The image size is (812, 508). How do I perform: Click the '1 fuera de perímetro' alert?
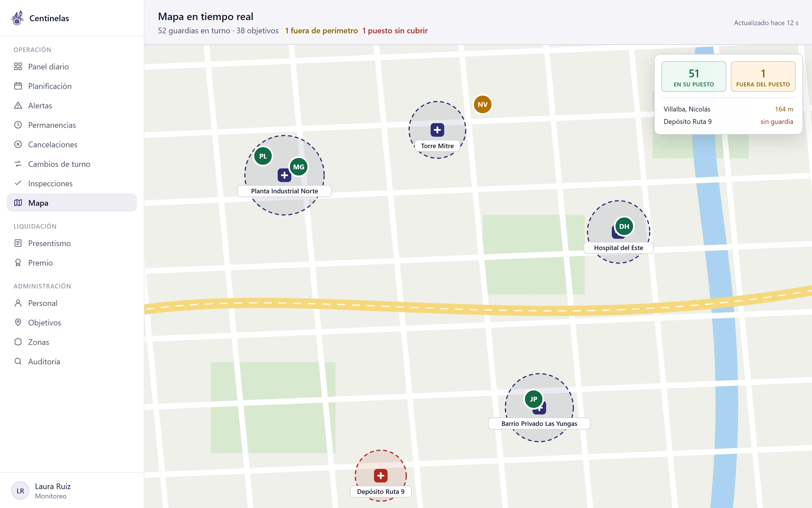(321, 30)
